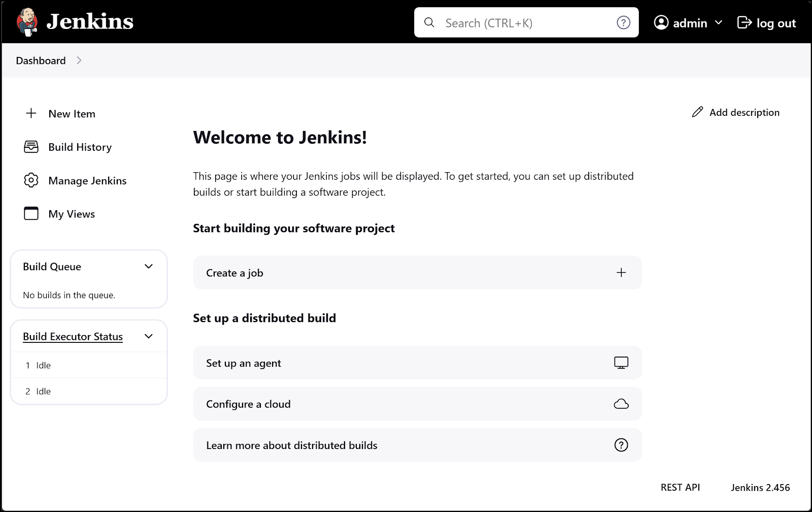Click the Jenkins butler logo icon
The height and width of the screenshot is (512, 812).
click(27, 22)
